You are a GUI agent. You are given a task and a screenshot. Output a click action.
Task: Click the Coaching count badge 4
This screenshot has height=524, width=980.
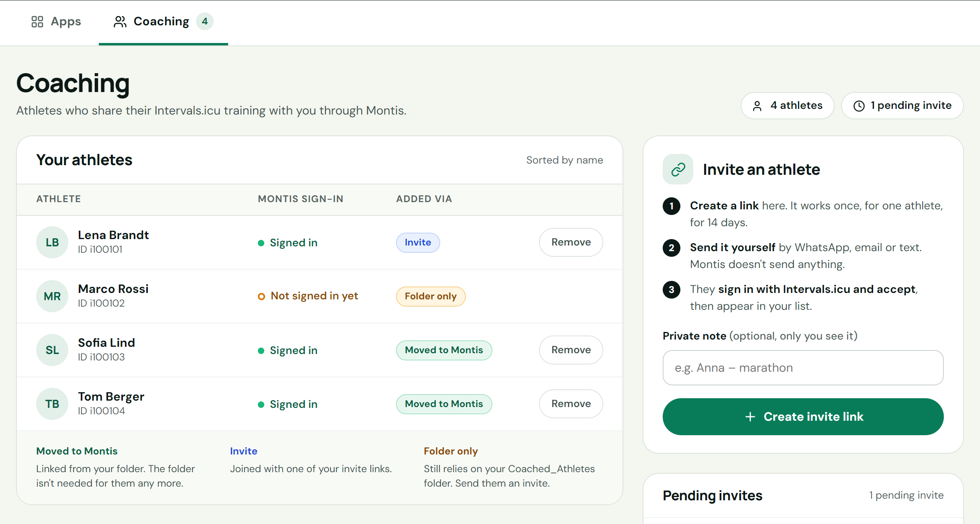coord(205,21)
